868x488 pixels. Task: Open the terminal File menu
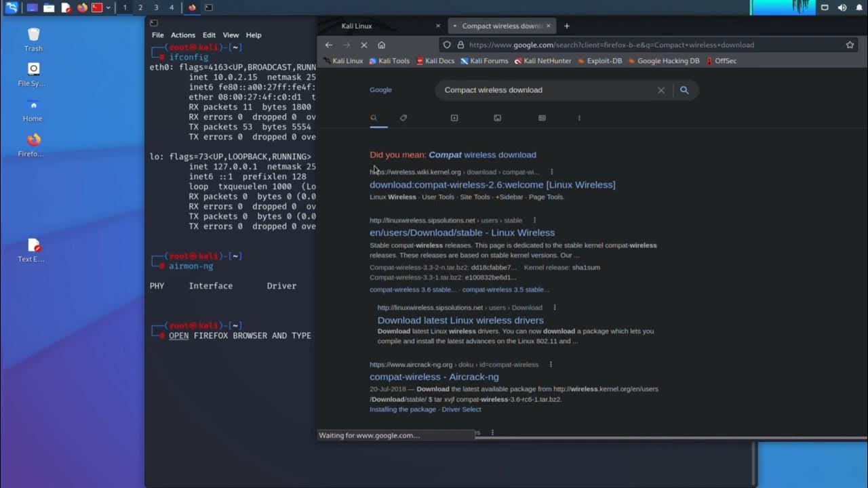[x=158, y=35]
